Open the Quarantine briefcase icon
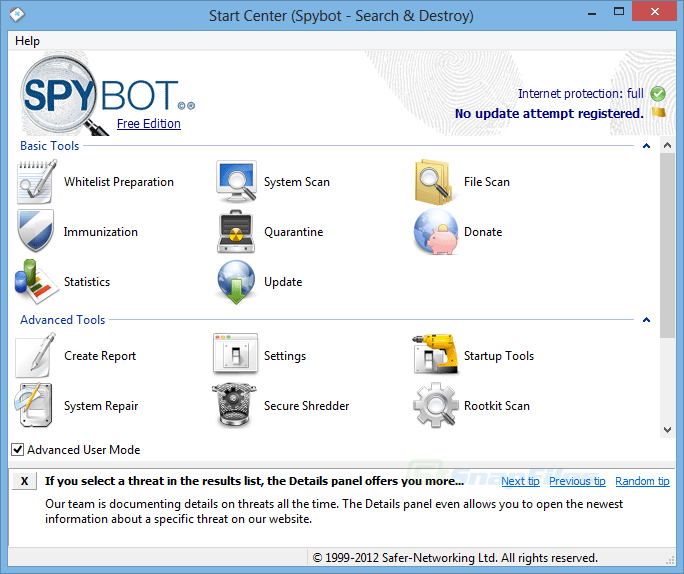684x574 pixels. [x=236, y=232]
